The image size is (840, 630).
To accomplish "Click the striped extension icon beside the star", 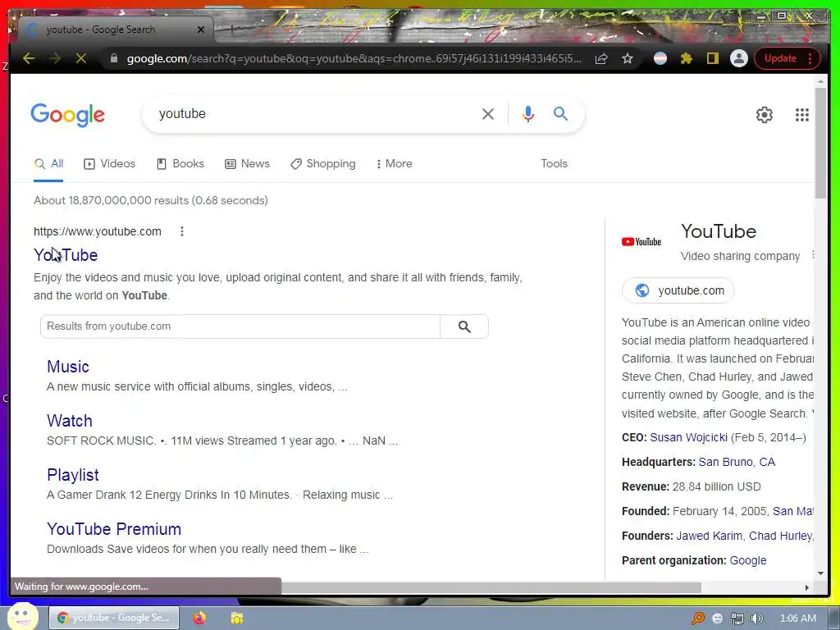I will [660, 58].
